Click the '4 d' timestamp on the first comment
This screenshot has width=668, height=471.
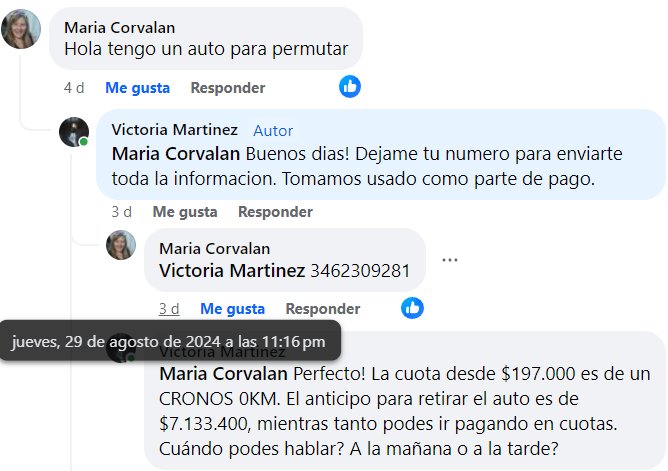(74, 88)
